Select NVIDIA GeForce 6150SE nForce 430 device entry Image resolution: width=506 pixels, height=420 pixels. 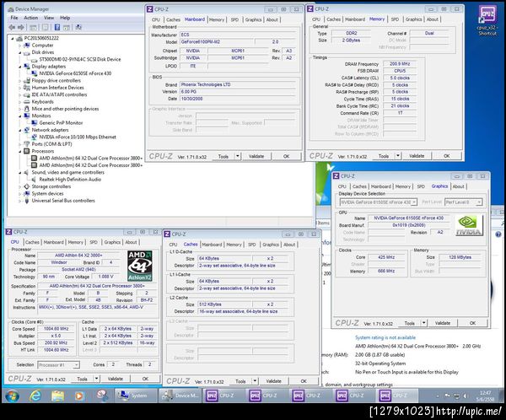tap(75, 73)
